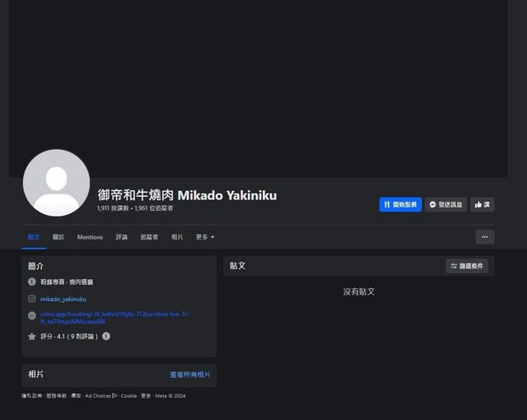Click the 1,911 按讚數 likes count
This screenshot has width=527, height=420.
[x=113, y=208]
